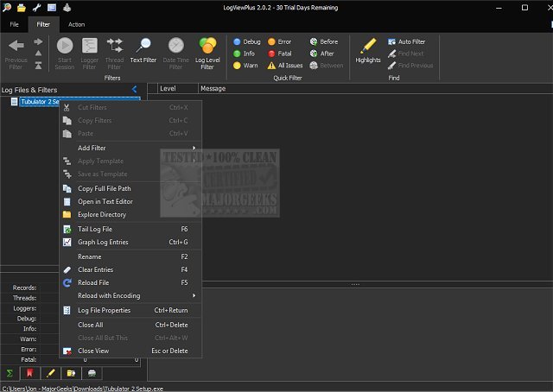The width and height of the screenshot is (553, 392).
Task: Switch to the Action ribbon tab
Action: (x=77, y=24)
